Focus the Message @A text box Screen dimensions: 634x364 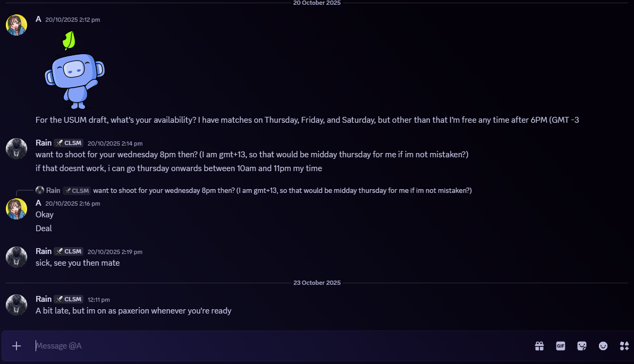point(266,346)
